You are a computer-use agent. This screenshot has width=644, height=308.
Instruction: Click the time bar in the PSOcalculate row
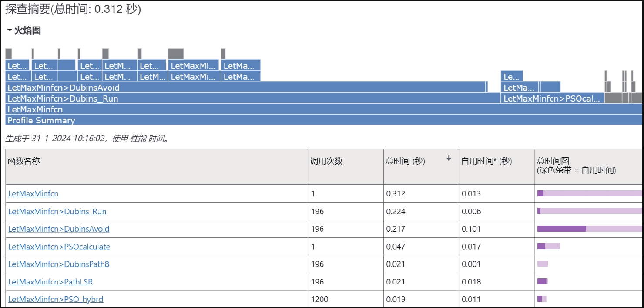pos(548,246)
